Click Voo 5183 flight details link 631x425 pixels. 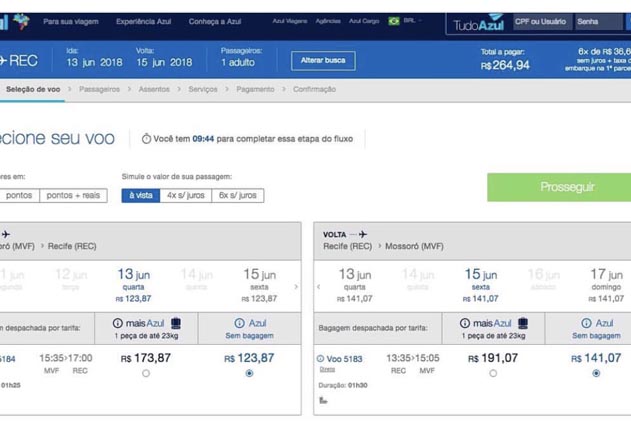[344, 359]
